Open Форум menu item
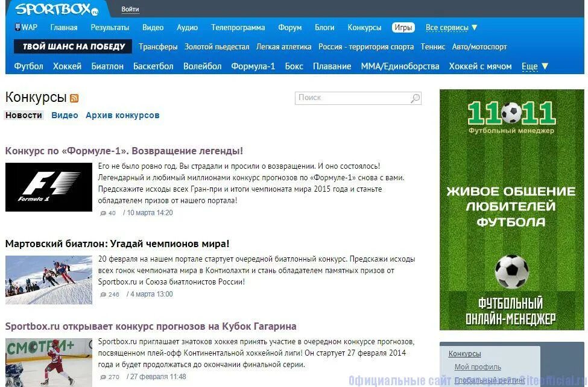 coord(290,27)
